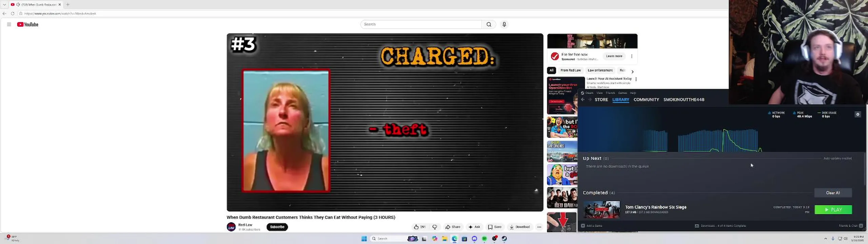
Task: Select the From Red Law chip
Action: pos(571,70)
